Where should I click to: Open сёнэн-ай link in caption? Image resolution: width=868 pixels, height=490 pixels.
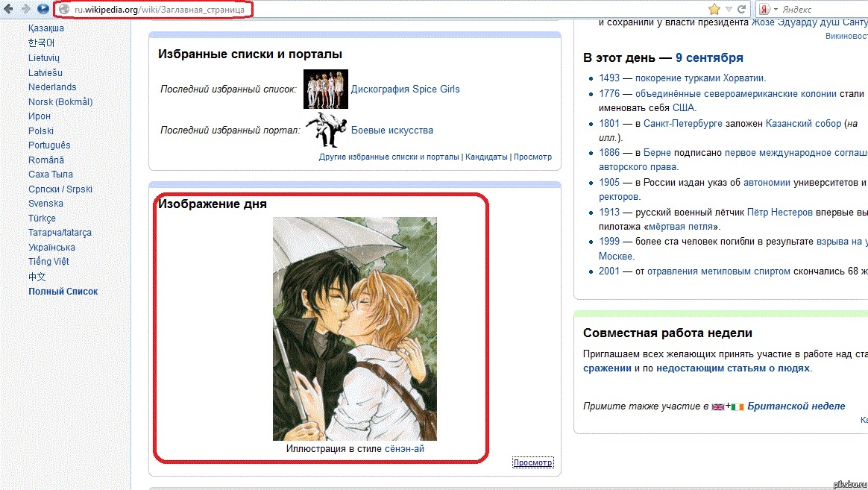(x=404, y=449)
